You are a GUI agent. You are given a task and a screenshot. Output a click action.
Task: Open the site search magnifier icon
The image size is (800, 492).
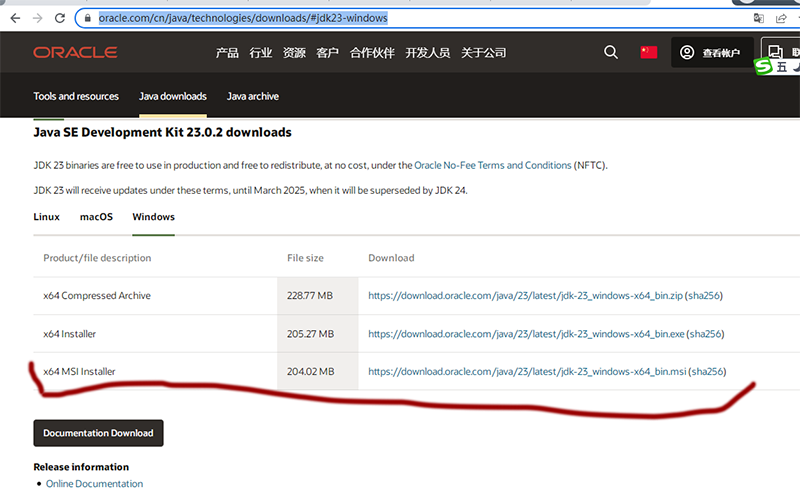tap(611, 53)
